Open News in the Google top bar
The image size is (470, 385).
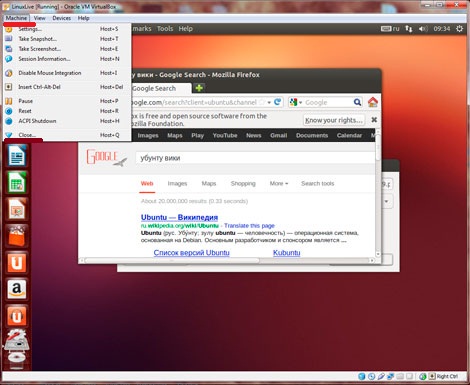click(253, 135)
